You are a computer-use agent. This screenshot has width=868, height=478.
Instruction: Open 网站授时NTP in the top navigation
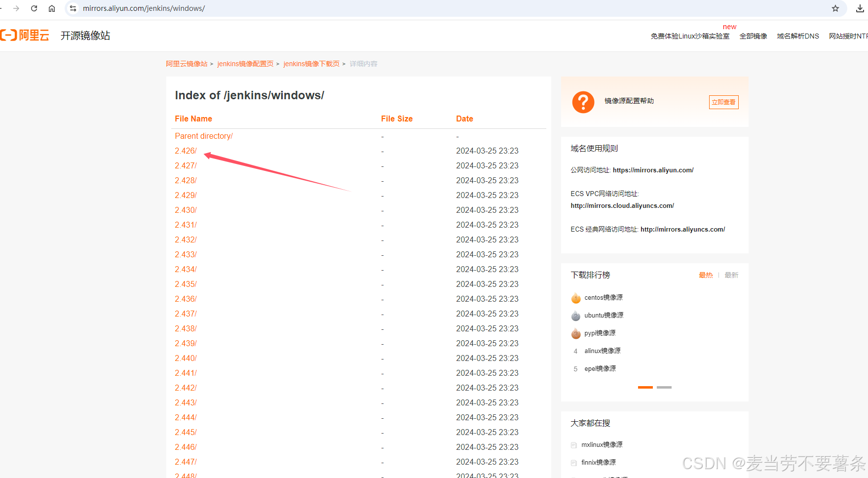(x=848, y=36)
